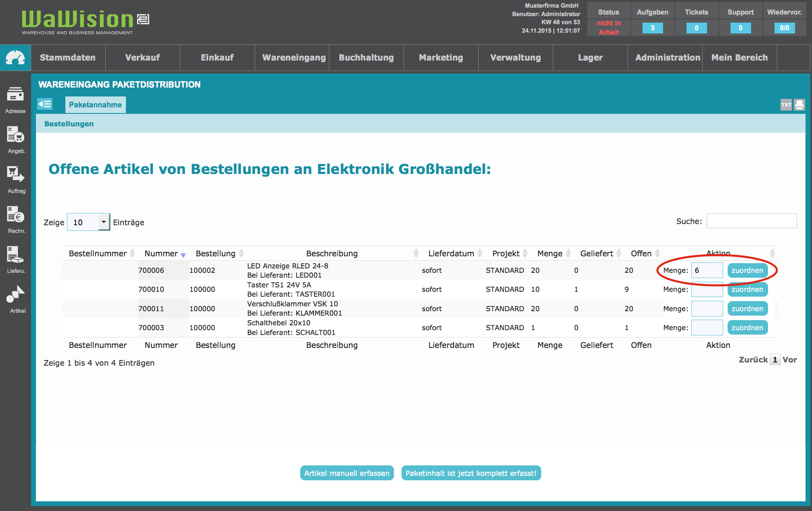Screen dimensions: 812x511
Task: Open the Angebot sidebar icon
Action: pos(15,135)
